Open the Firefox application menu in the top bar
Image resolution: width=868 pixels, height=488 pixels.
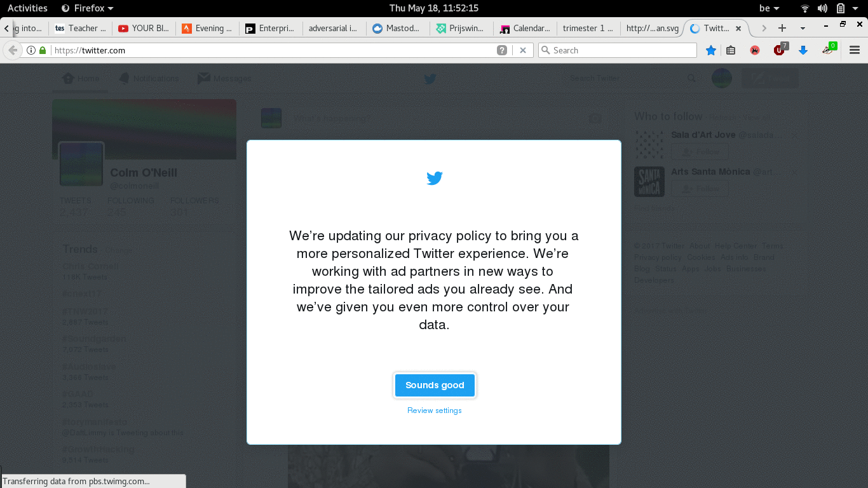(x=88, y=8)
